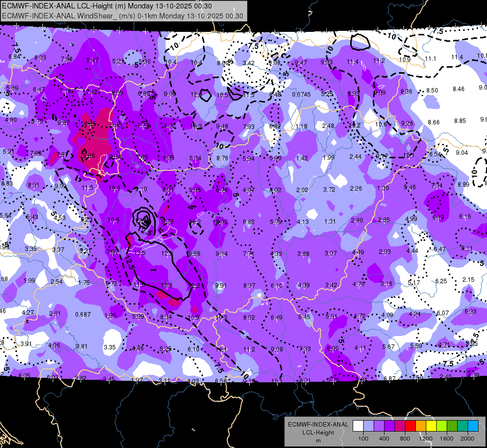Click the lime green legend swatch

pyautogui.click(x=441, y=426)
